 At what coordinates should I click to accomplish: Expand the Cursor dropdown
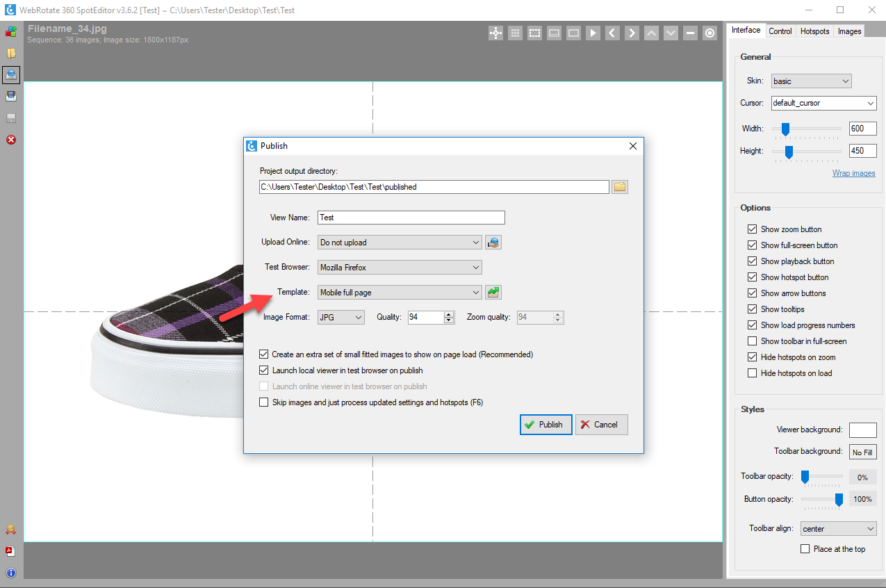824,104
